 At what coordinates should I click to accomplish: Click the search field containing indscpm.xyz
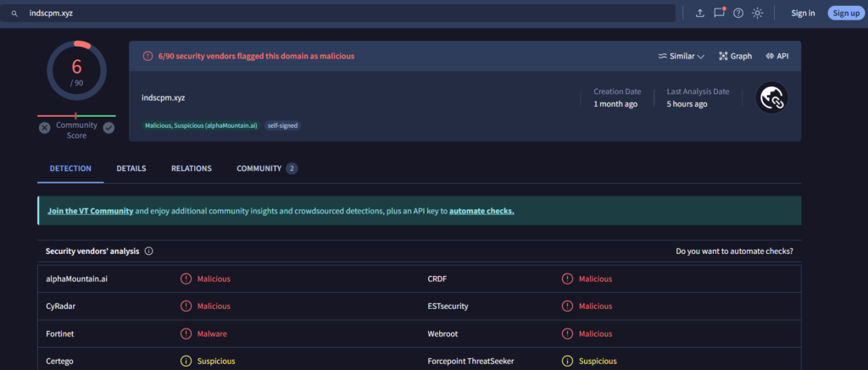point(339,14)
